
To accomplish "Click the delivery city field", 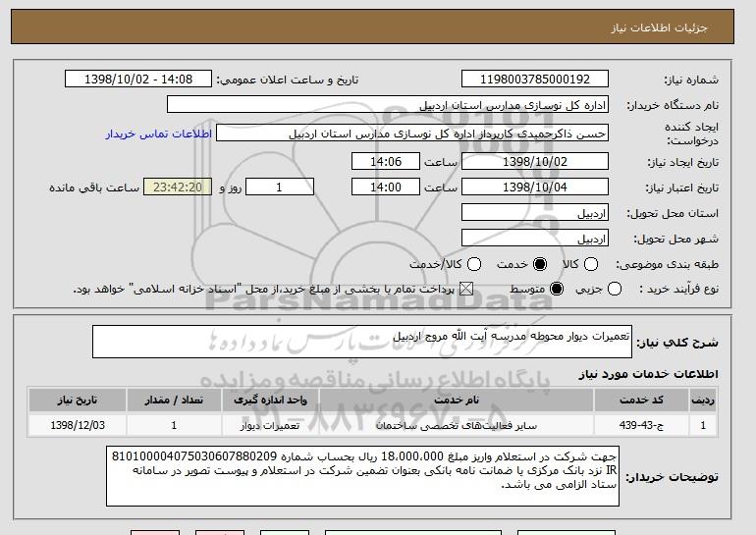I will point(535,239).
